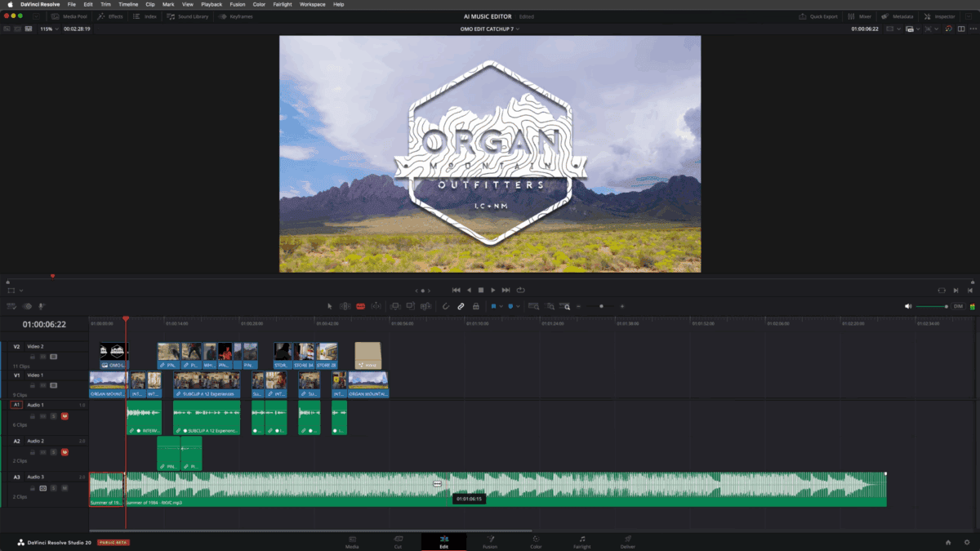This screenshot has width=980, height=551.
Task: Open the Fusion menu in menu bar
Action: [237, 4]
